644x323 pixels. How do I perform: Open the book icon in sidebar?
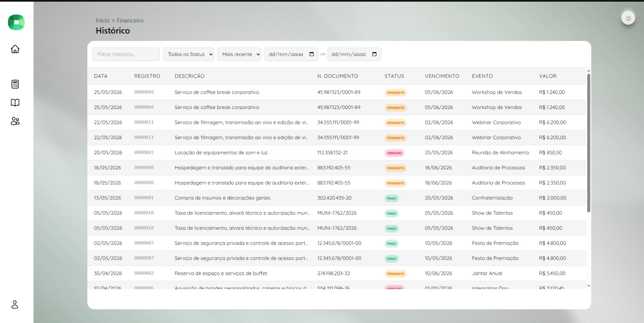15,103
